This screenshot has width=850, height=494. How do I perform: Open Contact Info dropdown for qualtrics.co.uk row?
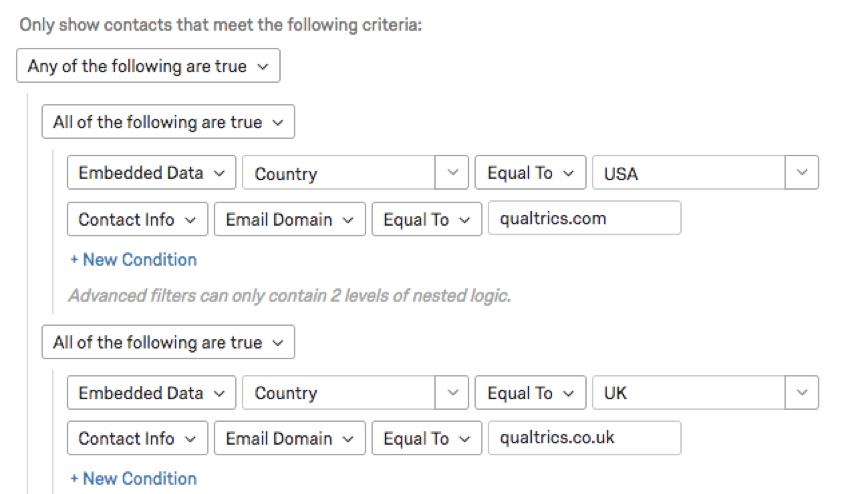[138, 439]
